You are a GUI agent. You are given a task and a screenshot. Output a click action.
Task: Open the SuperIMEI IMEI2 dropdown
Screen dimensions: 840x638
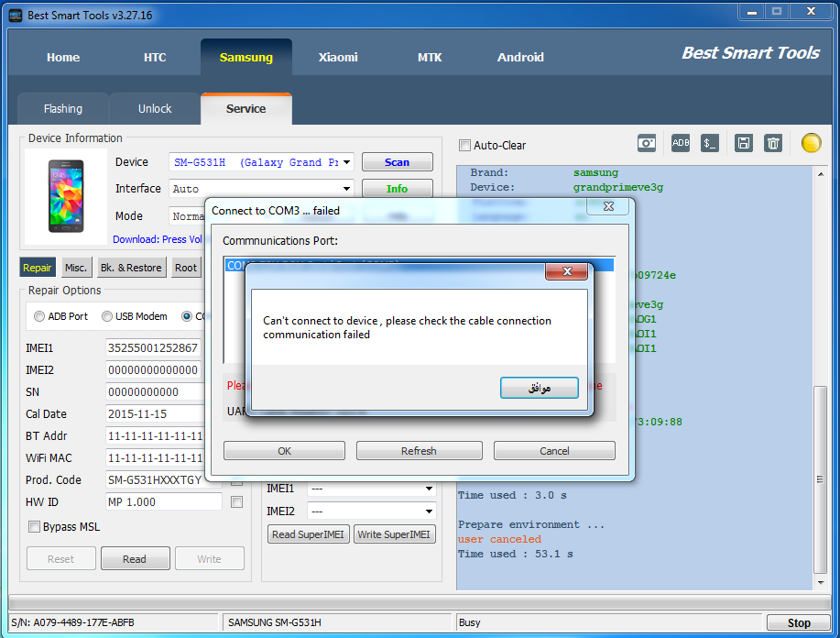tap(429, 511)
